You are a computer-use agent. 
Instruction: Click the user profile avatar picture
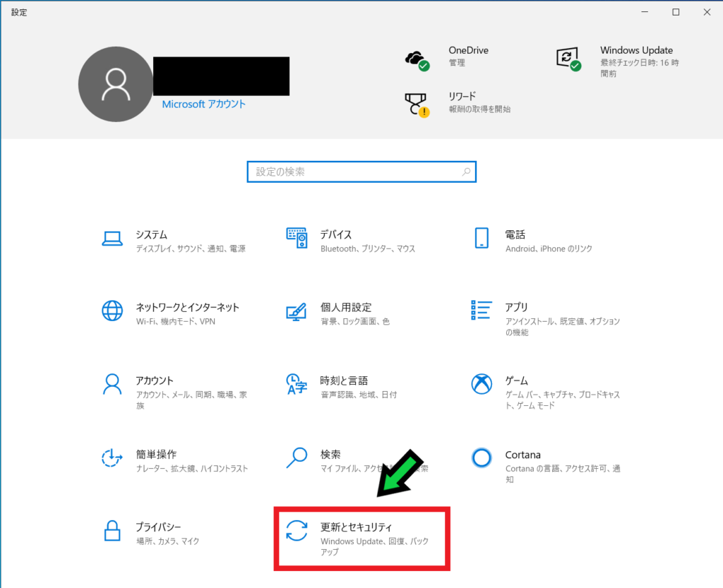coord(114,85)
